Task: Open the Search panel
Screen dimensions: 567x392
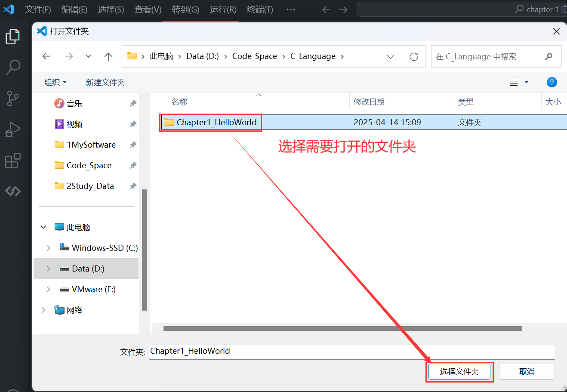Action: point(12,68)
